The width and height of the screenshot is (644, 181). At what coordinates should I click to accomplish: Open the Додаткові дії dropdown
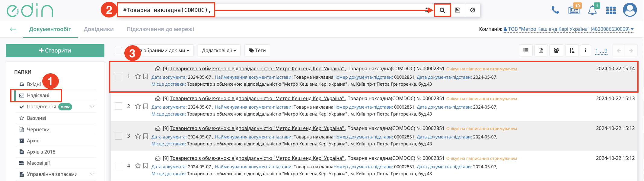pyautogui.click(x=219, y=50)
